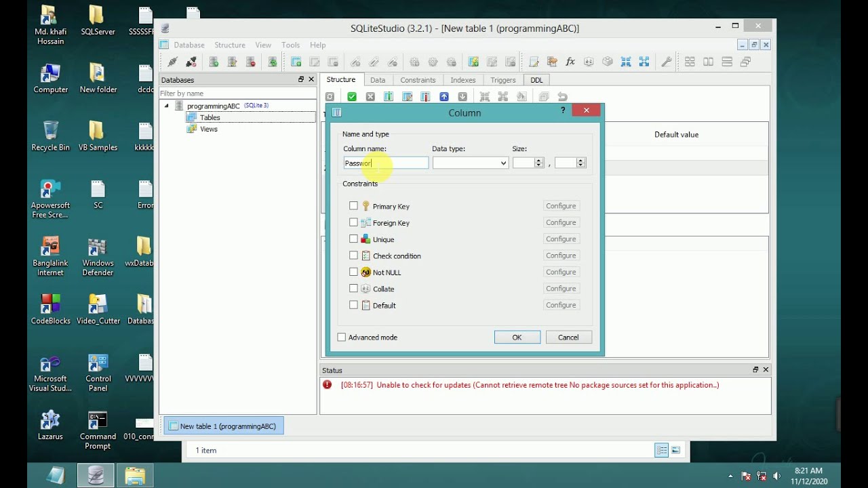Image resolution: width=868 pixels, height=488 pixels.
Task: Switch to the DDL tab
Action: pos(536,80)
